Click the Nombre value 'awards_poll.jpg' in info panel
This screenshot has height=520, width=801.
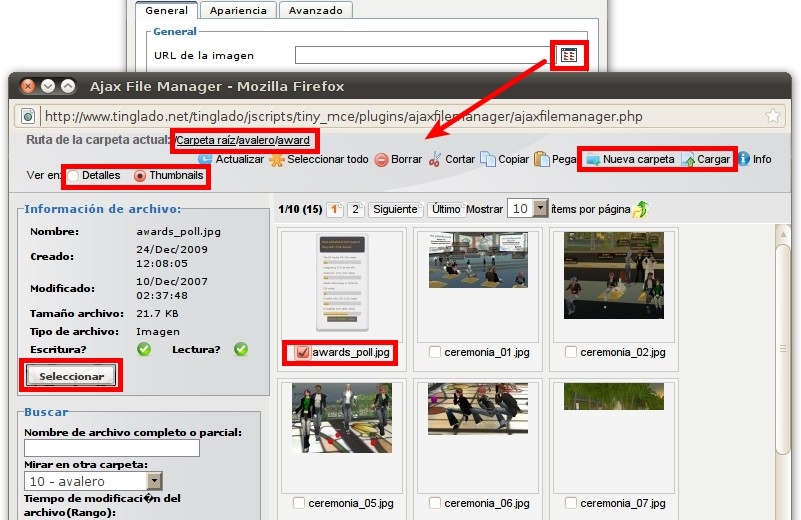click(178, 232)
